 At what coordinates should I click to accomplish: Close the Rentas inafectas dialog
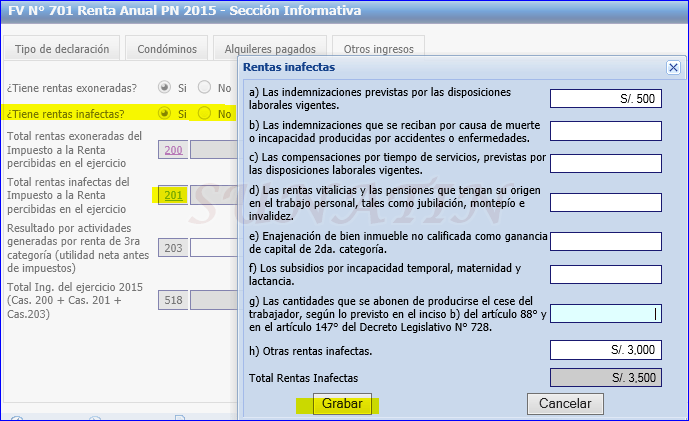[x=673, y=68]
